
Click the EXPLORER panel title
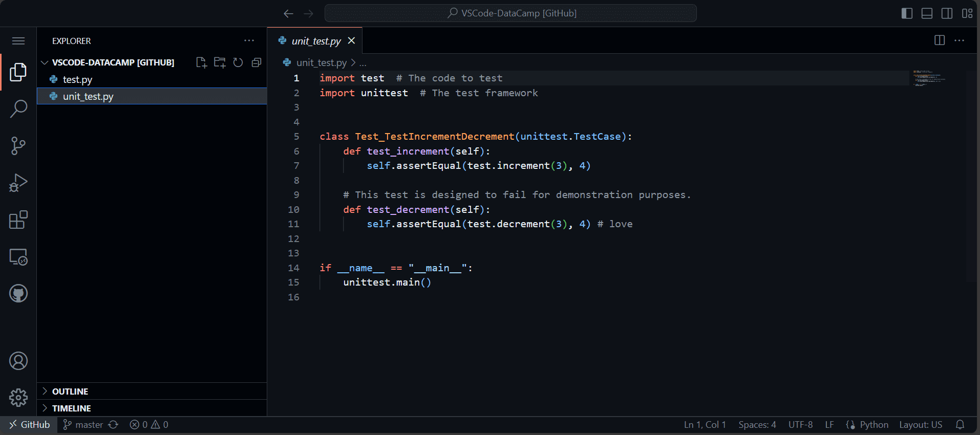(x=71, y=41)
